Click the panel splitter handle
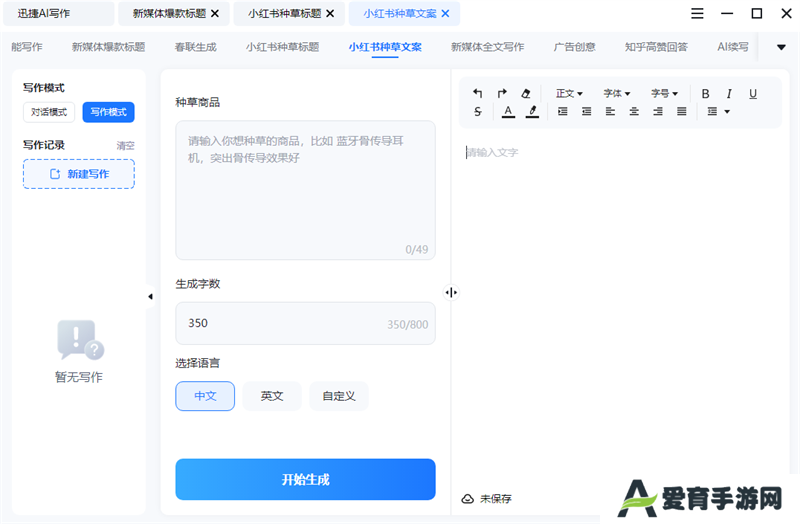The width and height of the screenshot is (800, 524). (451, 292)
